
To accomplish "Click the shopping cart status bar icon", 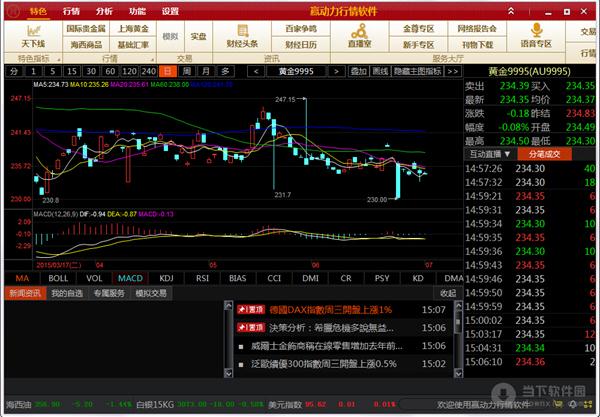I will point(558,404).
